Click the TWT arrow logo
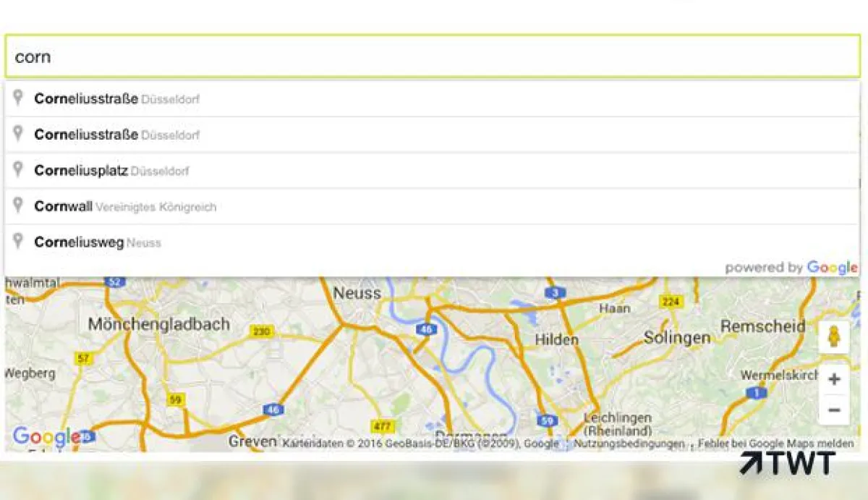Image resolution: width=868 pixels, height=500 pixels. [787, 463]
